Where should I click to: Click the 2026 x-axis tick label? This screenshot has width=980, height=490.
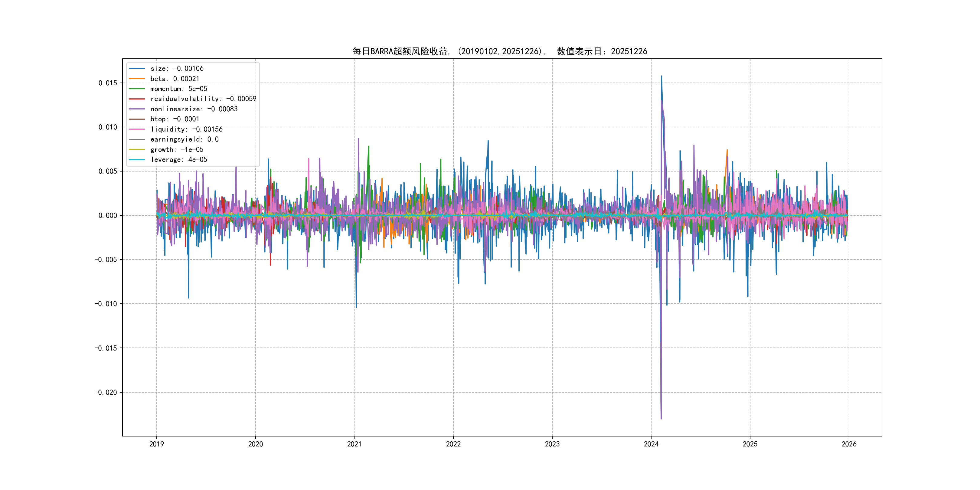849,444
